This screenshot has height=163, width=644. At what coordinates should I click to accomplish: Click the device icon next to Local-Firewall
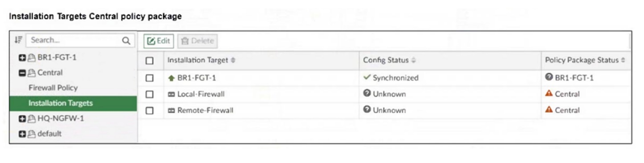pos(171,94)
